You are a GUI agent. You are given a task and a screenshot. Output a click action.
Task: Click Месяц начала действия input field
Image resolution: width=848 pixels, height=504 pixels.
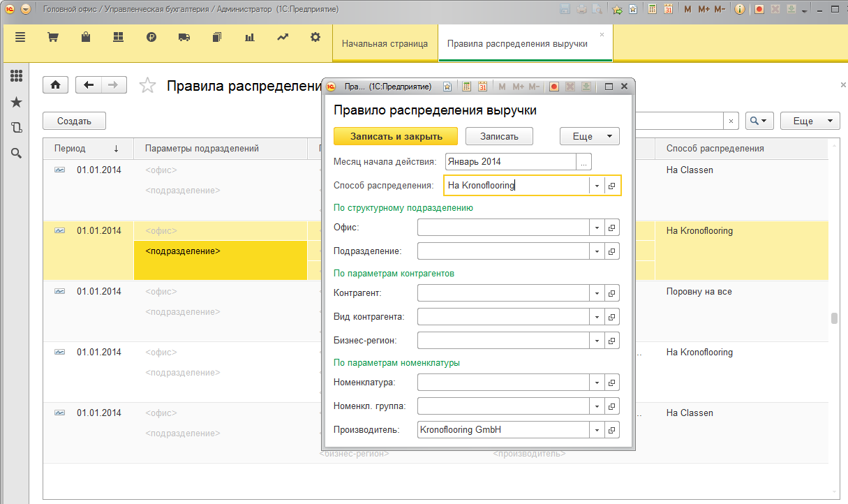click(511, 161)
